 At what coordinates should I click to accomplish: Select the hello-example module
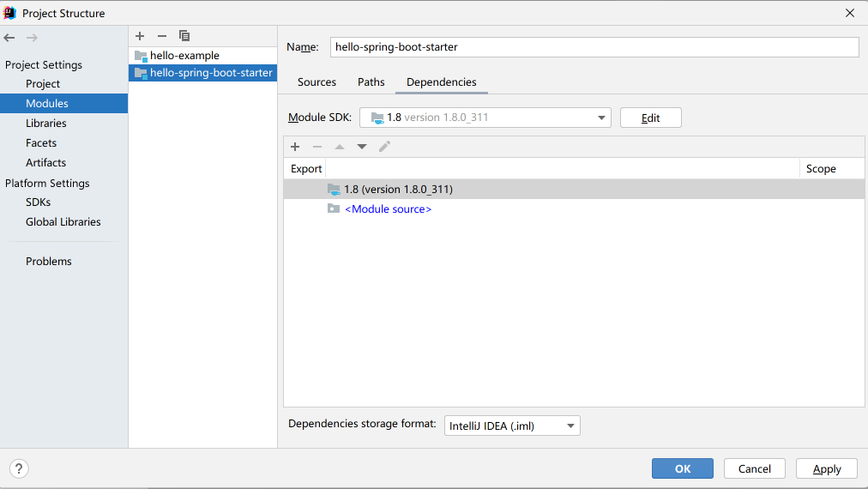pos(202,56)
